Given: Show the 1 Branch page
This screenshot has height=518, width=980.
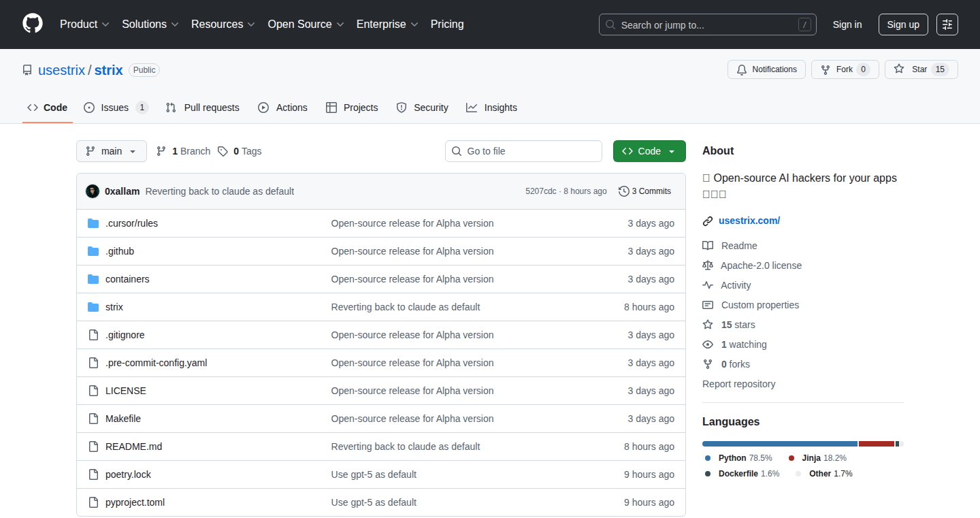Looking at the screenshot, I should tap(183, 151).
